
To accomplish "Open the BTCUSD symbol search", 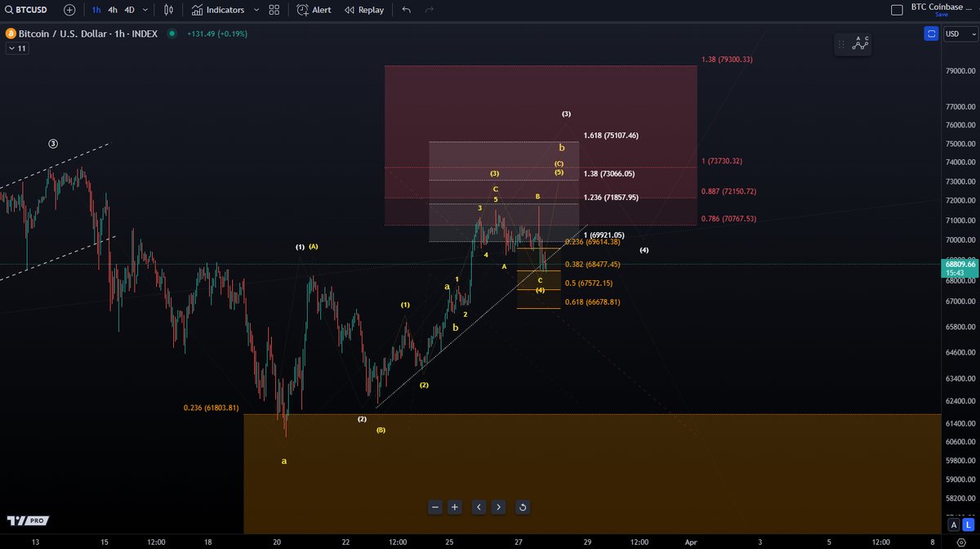I will [27, 10].
